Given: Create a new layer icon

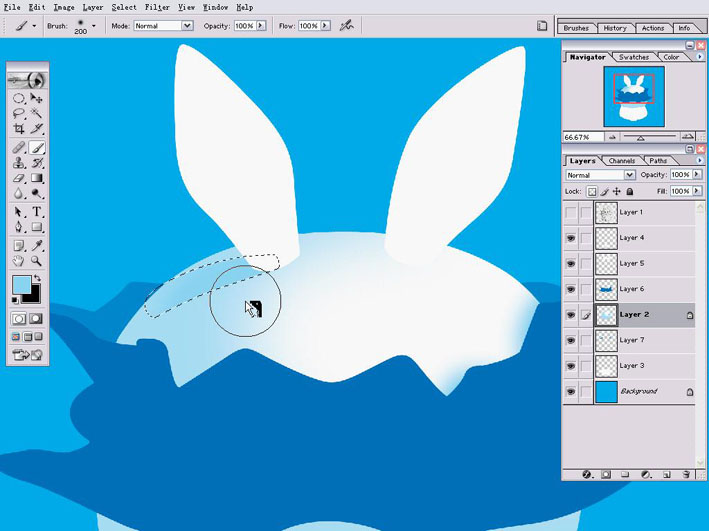Looking at the screenshot, I should [x=666, y=474].
